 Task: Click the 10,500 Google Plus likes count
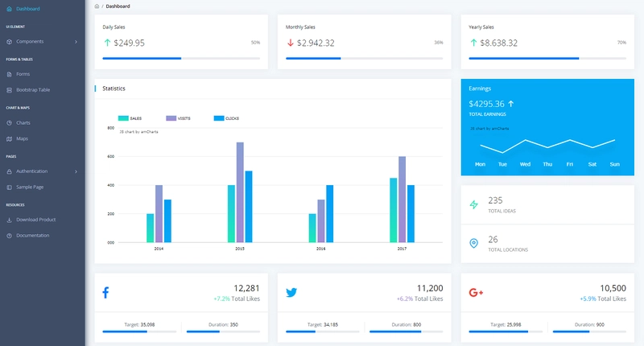(613, 288)
